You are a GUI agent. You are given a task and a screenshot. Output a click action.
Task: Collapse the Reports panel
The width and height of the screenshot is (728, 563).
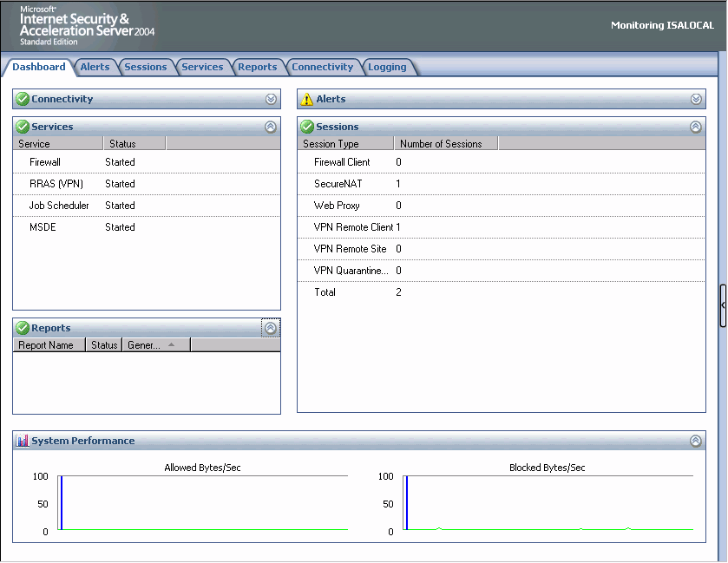271,329
